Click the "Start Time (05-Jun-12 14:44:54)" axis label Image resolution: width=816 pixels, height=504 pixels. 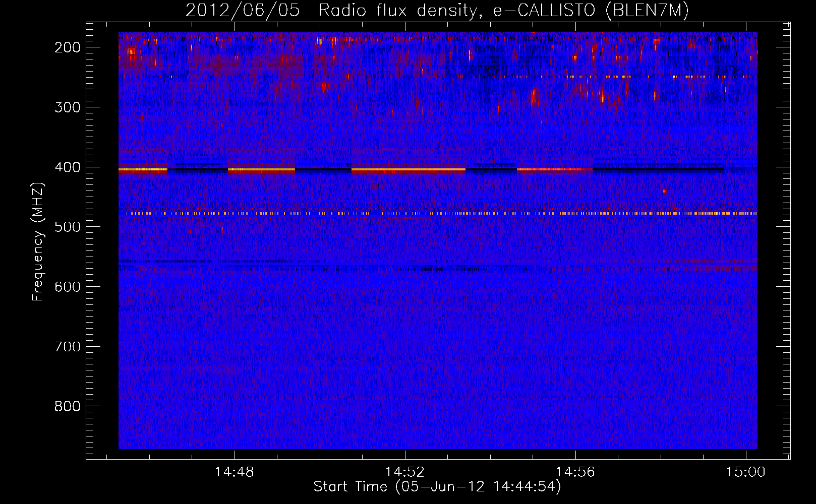(437, 487)
